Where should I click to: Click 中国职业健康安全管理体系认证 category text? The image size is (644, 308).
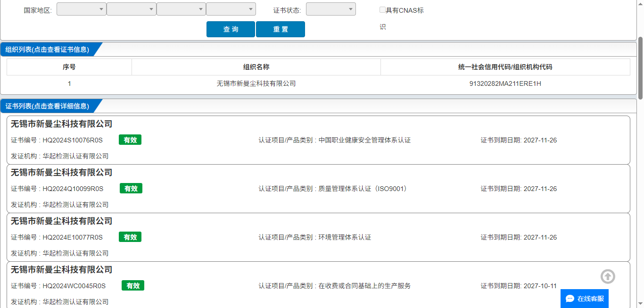coord(364,140)
